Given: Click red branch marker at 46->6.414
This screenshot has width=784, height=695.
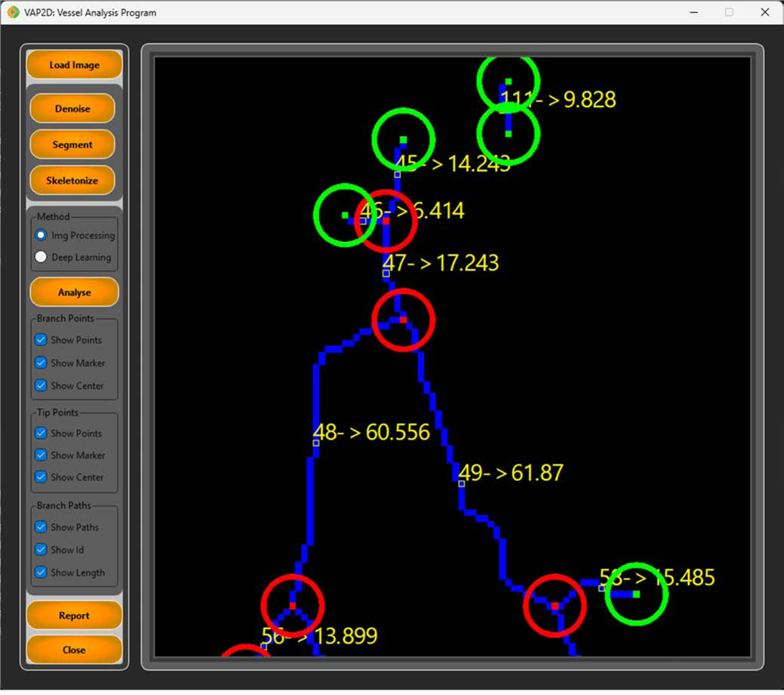Looking at the screenshot, I should pos(385,221).
